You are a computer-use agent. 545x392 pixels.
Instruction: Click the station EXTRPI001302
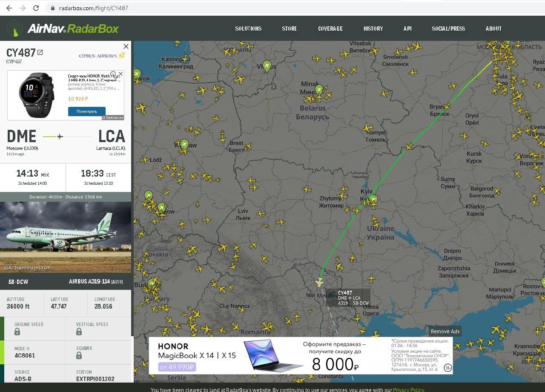pyautogui.click(x=95, y=379)
